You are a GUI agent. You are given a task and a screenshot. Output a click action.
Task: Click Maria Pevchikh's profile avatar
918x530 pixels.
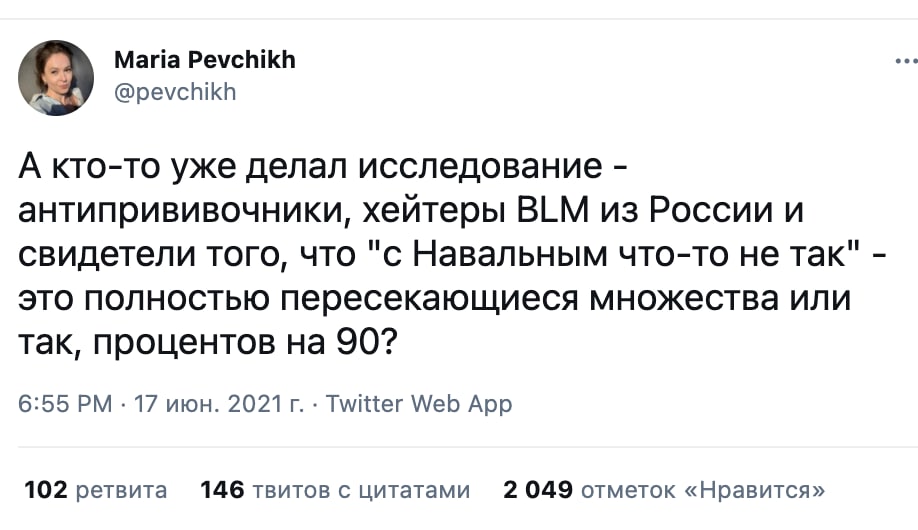56,78
